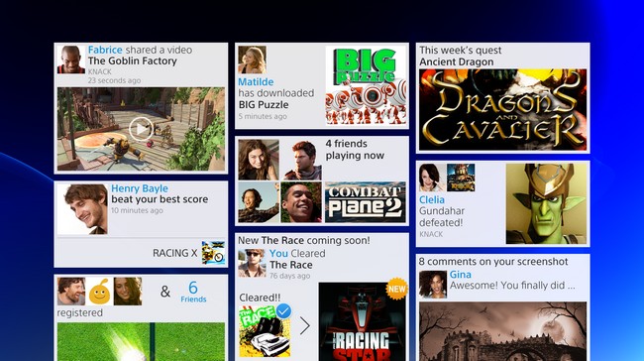Open the BIG Puzzle game cover
The width and height of the screenshot is (644, 361).
[x=366, y=85]
